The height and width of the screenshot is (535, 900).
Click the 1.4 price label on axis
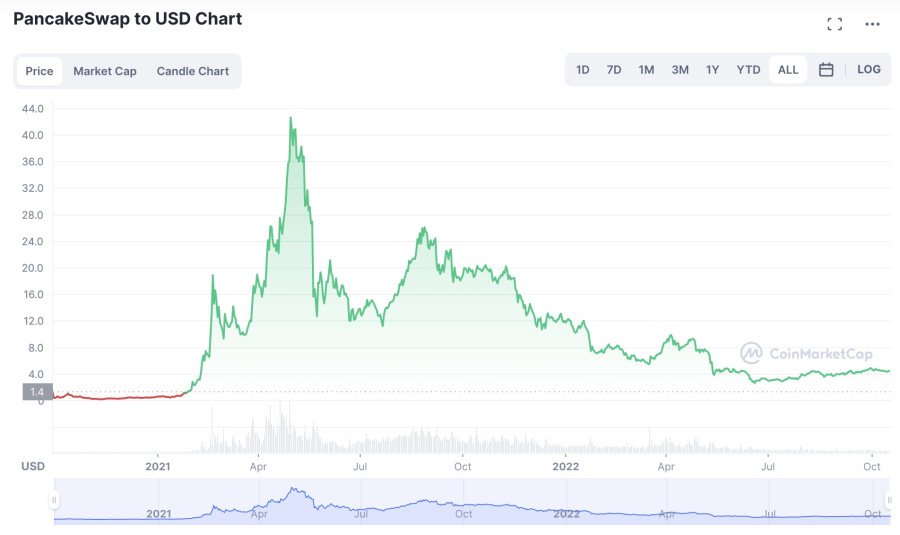click(x=35, y=392)
